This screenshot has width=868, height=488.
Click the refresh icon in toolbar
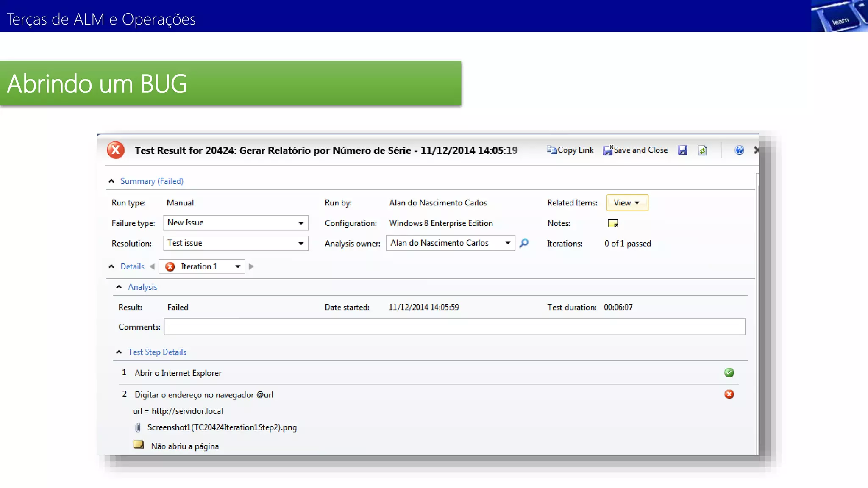coord(702,150)
